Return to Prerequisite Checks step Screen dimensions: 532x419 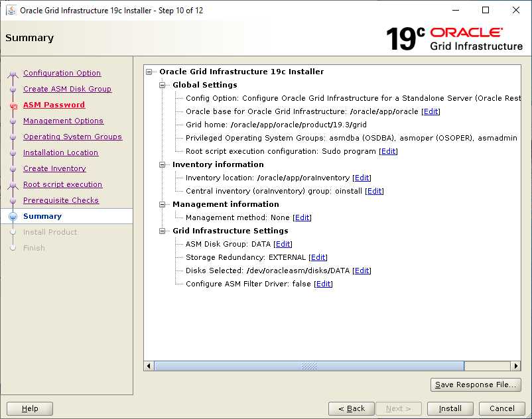tap(61, 200)
